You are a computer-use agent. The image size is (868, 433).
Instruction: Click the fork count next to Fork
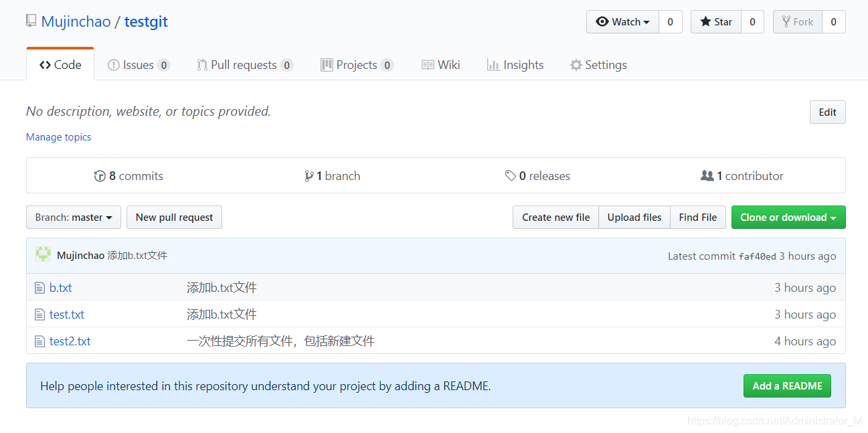coord(833,21)
